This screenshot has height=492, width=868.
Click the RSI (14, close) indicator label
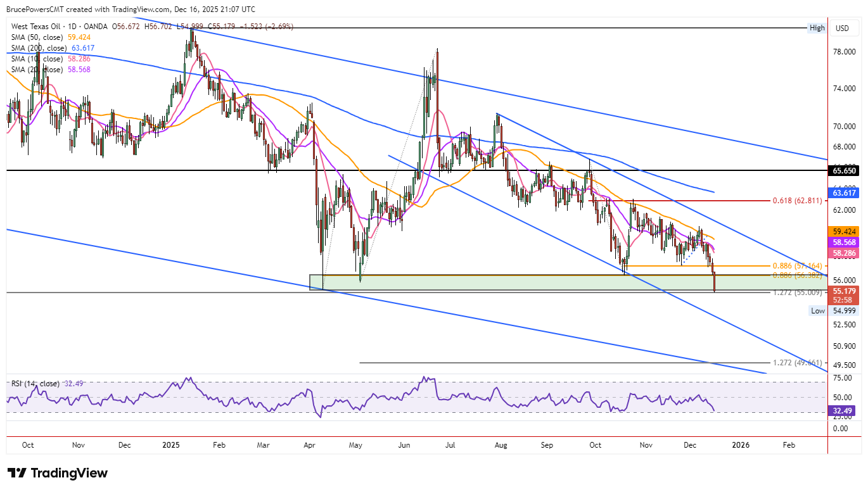35,384
